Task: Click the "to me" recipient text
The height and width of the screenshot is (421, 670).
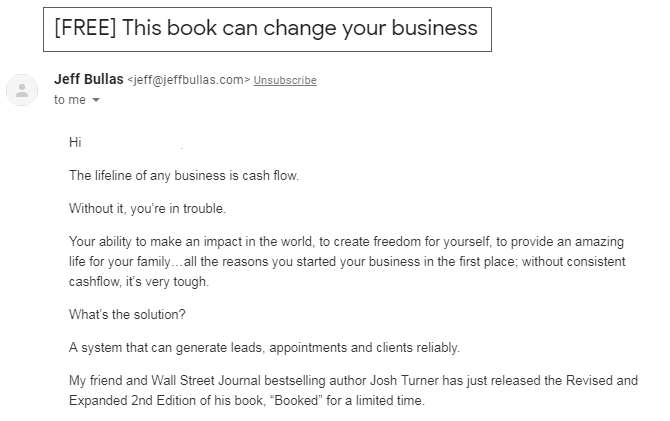Action: 70,100
